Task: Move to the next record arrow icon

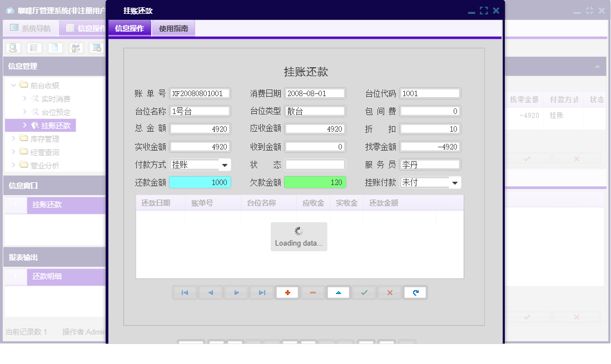Action: tap(236, 292)
